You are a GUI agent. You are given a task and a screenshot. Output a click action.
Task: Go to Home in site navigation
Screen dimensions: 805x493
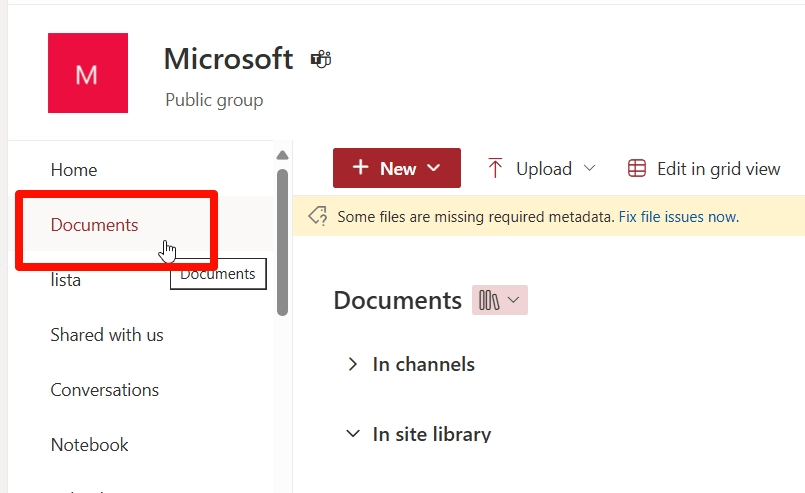coord(74,170)
